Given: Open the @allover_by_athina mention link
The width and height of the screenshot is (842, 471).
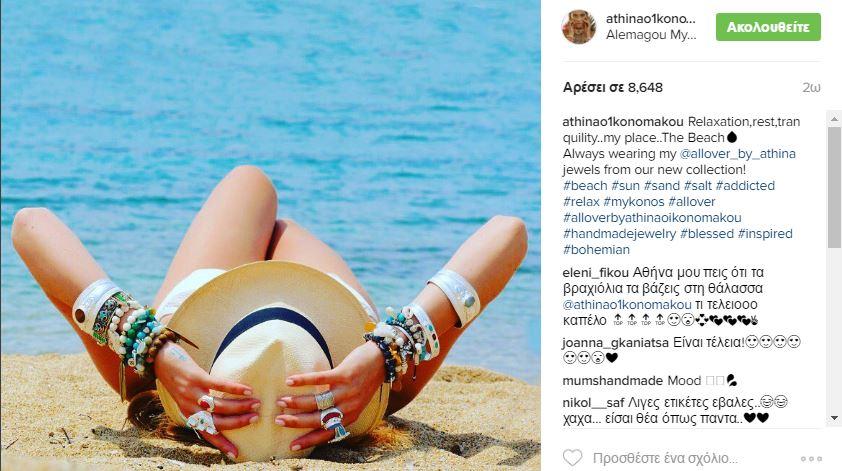Looking at the screenshot, I should click(x=737, y=154).
